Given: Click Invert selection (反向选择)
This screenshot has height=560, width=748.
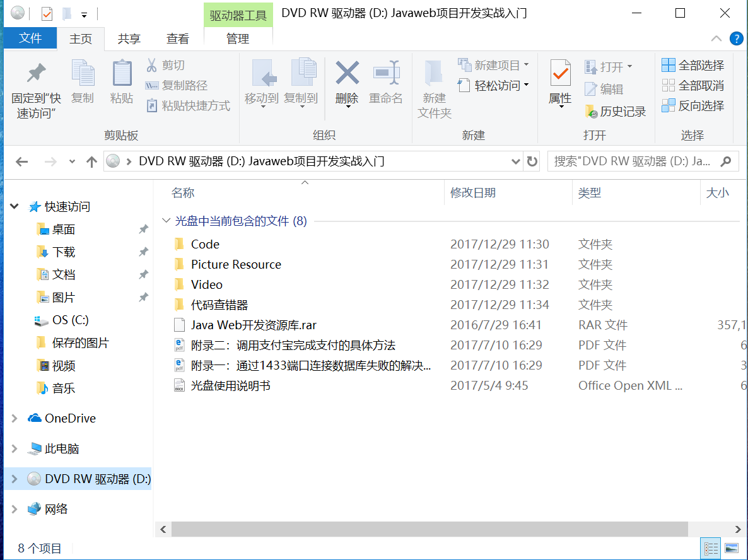Looking at the screenshot, I should (692, 105).
